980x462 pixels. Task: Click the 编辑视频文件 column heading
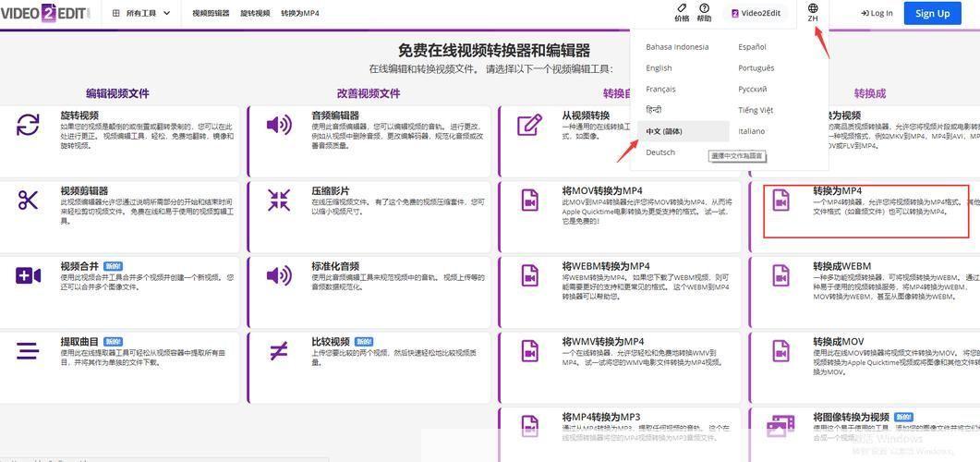point(117,93)
